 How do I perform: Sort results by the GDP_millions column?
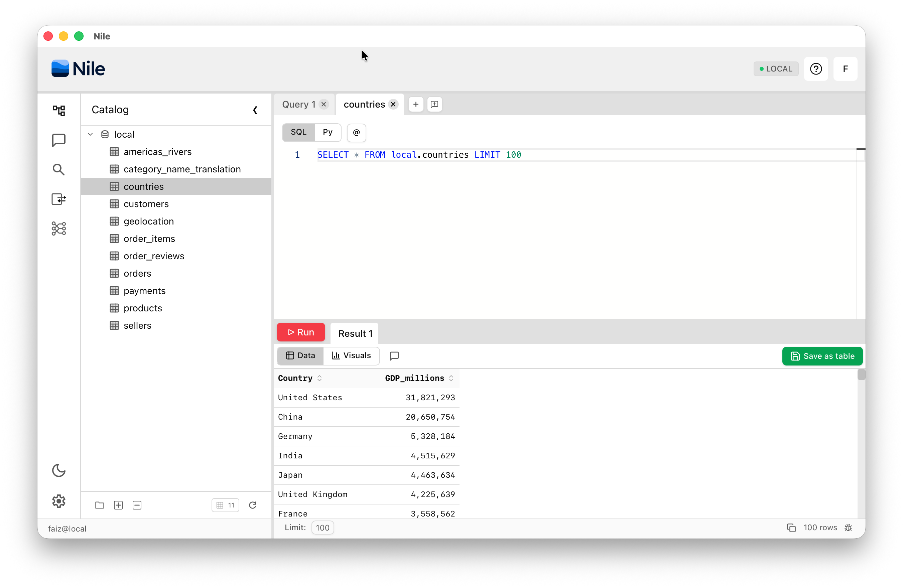click(452, 378)
